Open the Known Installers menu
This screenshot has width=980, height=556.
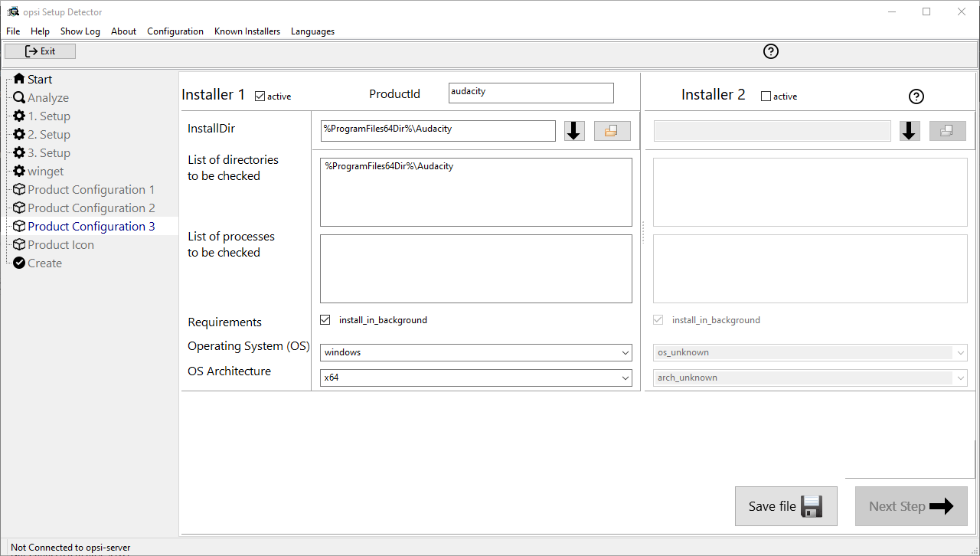coord(247,31)
